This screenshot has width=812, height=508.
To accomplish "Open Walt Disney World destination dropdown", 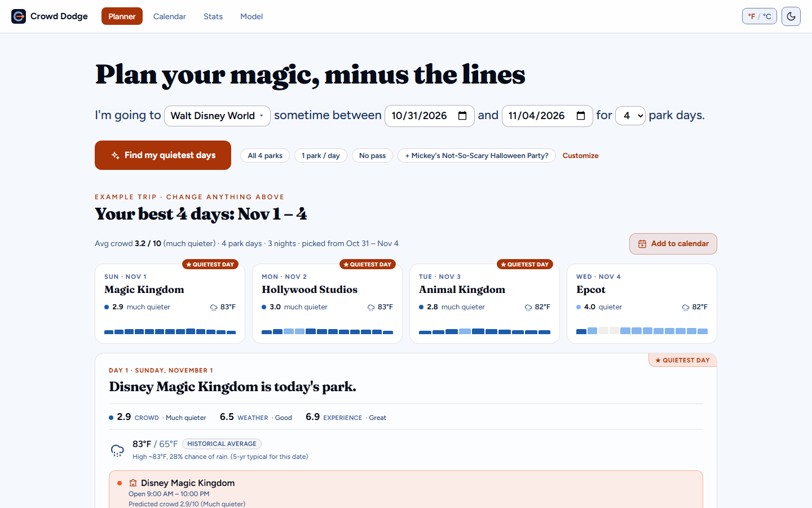I will coord(217,116).
